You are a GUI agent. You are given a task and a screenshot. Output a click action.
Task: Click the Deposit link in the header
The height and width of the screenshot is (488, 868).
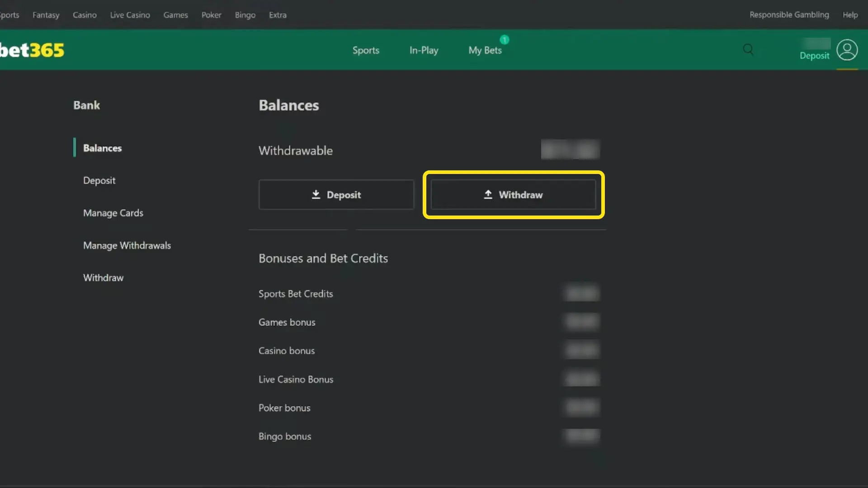(814, 56)
